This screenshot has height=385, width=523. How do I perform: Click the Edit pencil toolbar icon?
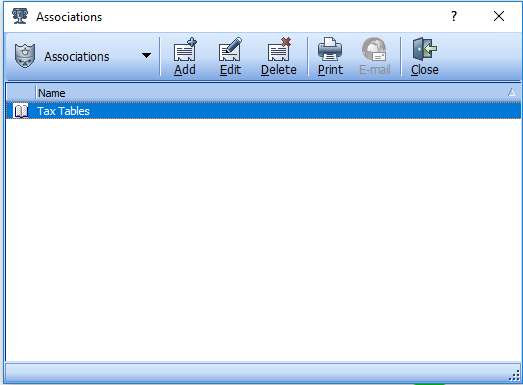230,49
